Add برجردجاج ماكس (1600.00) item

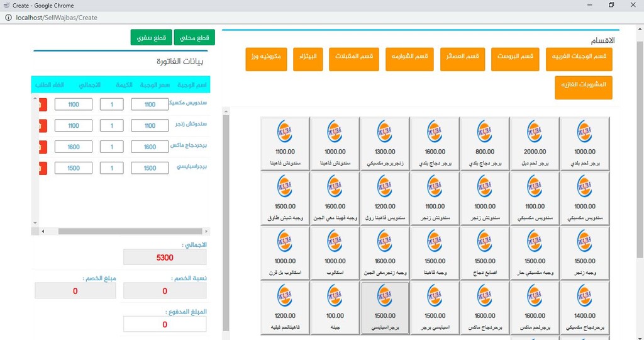(485, 307)
